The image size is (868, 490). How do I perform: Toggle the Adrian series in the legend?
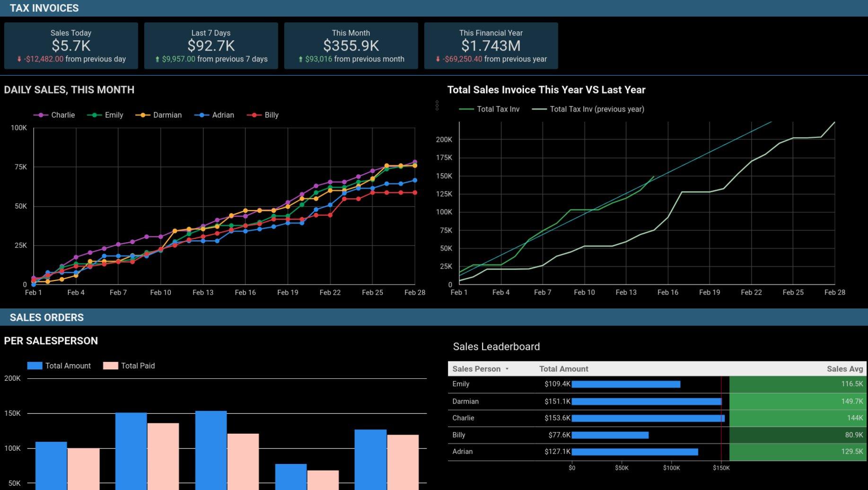[x=214, y=115]
